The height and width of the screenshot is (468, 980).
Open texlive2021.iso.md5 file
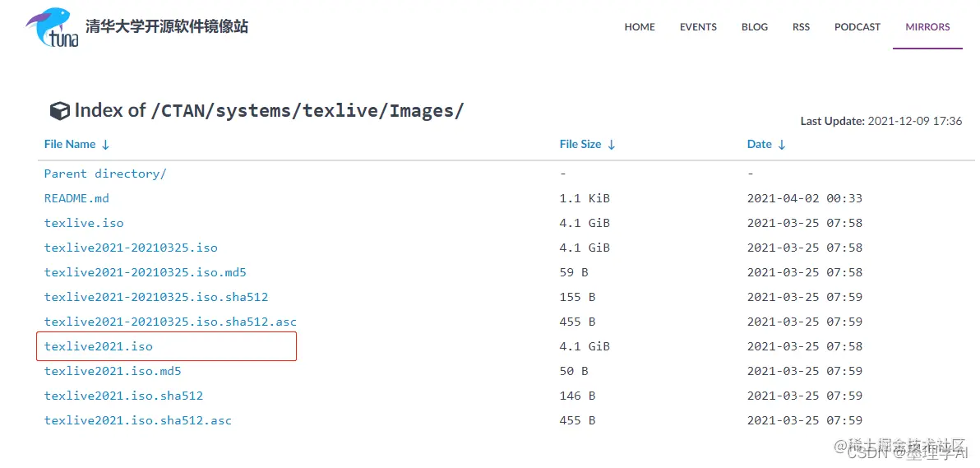point(113,371)
